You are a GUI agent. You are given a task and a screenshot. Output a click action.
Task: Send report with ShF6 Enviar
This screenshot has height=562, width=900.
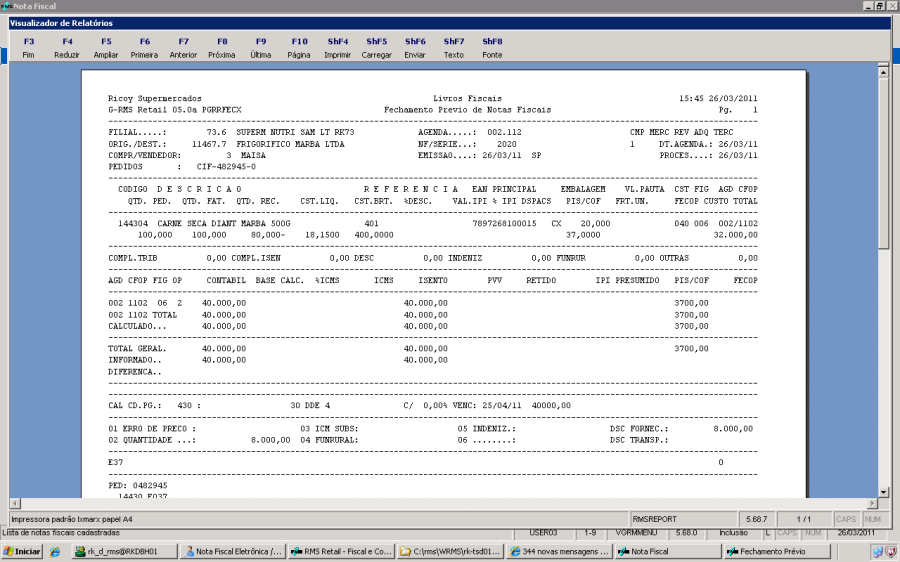pyautogui.click(x=415, y=48)
